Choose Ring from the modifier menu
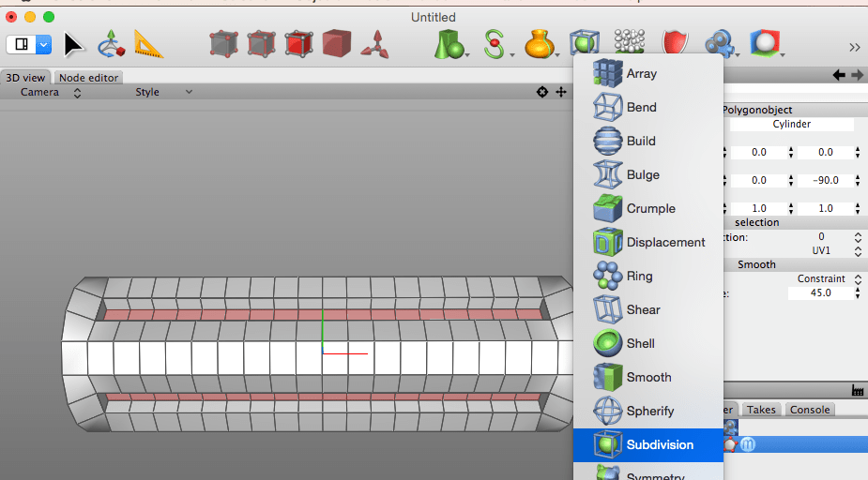The width and height of the screenshot is (868, 480). coord(648,276)
